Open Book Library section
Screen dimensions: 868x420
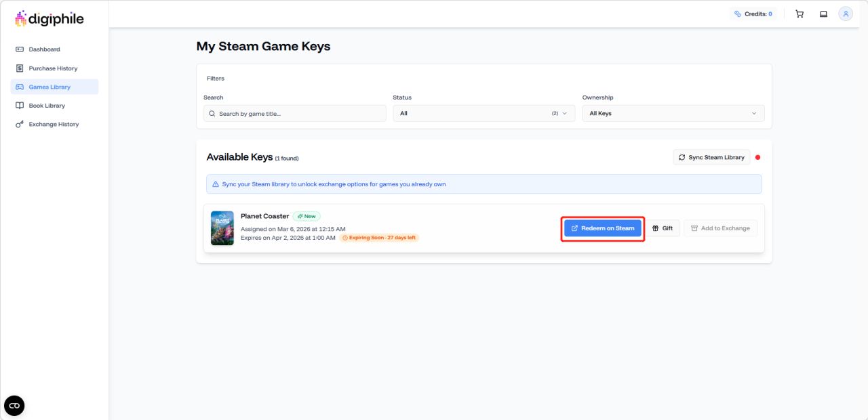47,106
